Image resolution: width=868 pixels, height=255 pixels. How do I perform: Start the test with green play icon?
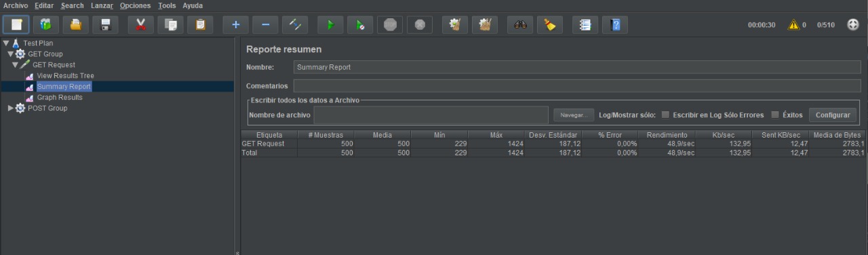click(330, 24)
